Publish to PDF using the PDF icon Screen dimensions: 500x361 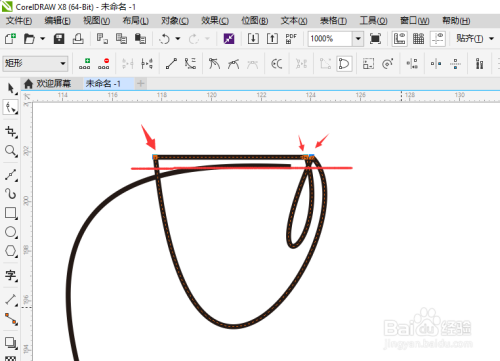pyautogui.click(x=291, y=39)
